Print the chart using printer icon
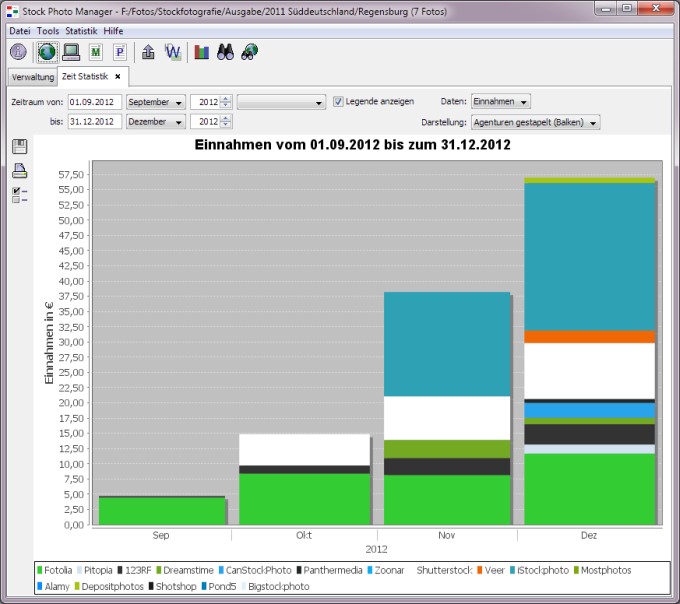The width and height of the screenshot is (680, 604). (x=20, y=171)
